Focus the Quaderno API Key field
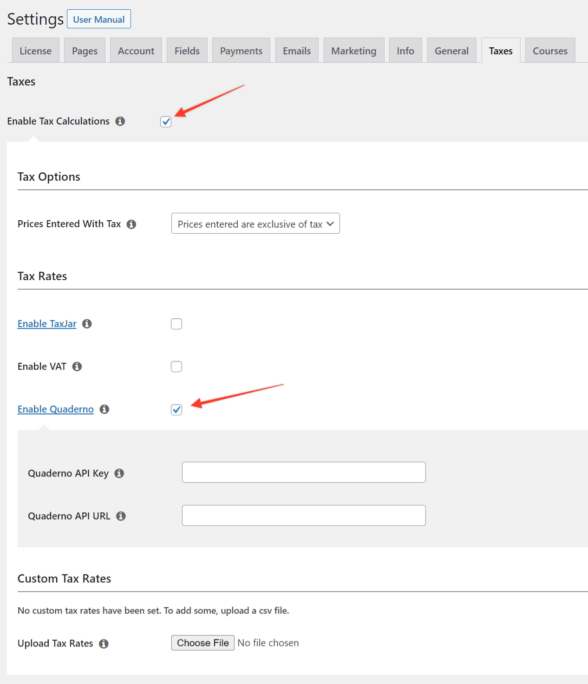The width and height of the screenshot is (588, 684). (304, 472)
